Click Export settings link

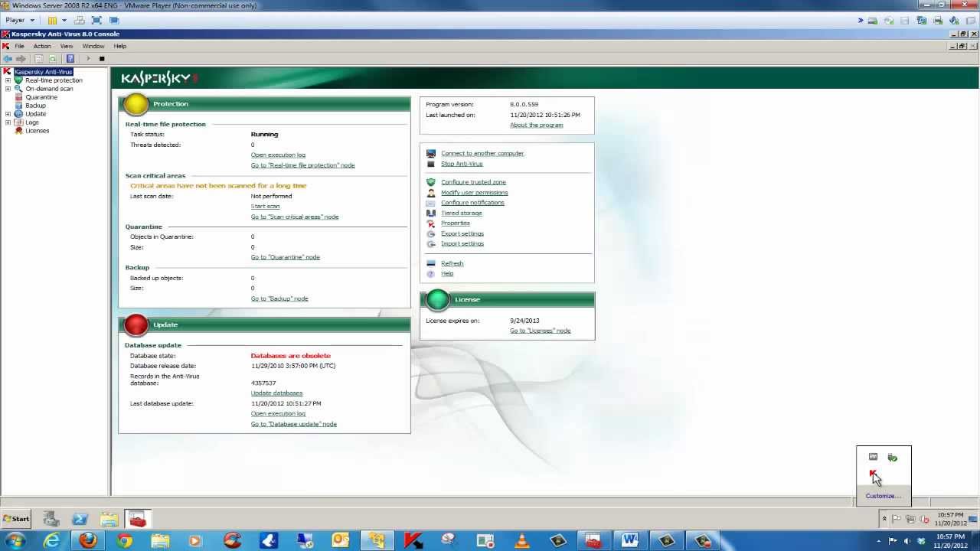[x=462, y=234]
